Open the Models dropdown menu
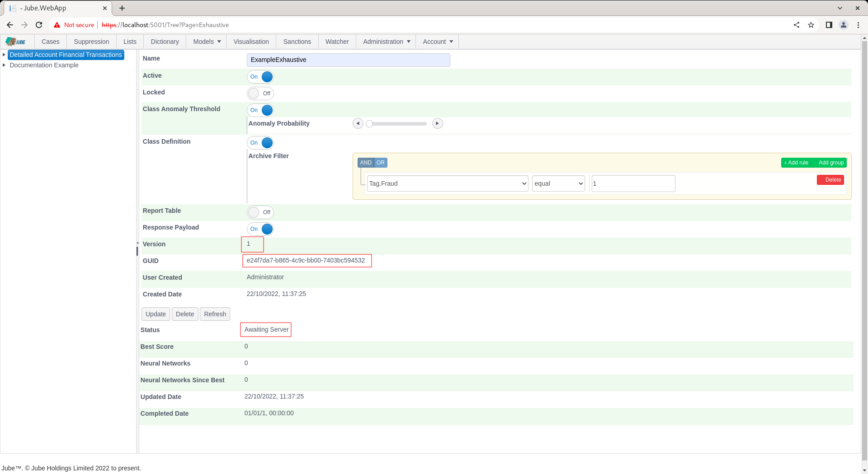The width and height of the screenshot is (868, 474). point(207,42)
